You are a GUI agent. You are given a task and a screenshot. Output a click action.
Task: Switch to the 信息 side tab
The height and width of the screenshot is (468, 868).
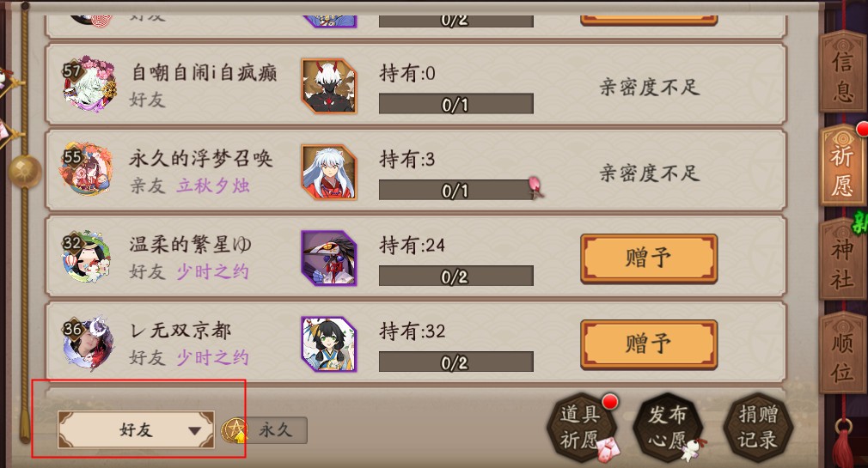tap(842, 72)
